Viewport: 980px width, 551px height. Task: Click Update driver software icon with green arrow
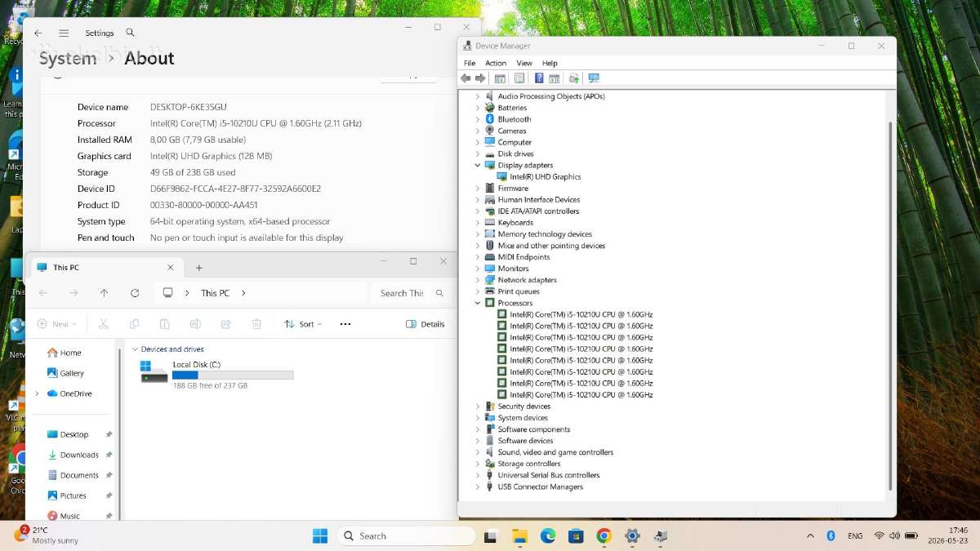pos(574,78)
